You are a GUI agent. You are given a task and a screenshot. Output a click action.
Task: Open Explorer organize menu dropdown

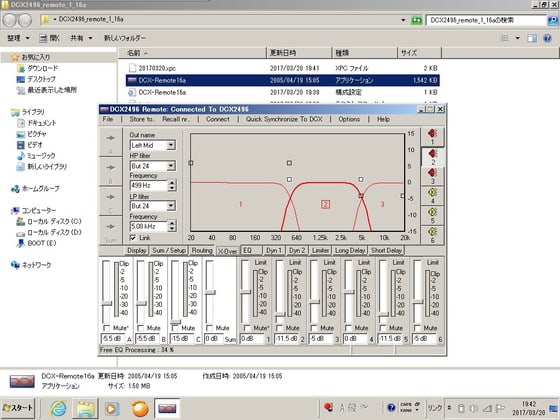coord(19,38)
